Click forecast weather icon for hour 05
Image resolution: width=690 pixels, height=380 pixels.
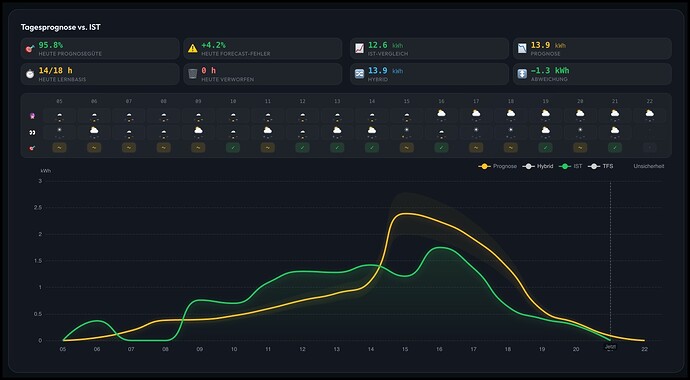(59, 116)
